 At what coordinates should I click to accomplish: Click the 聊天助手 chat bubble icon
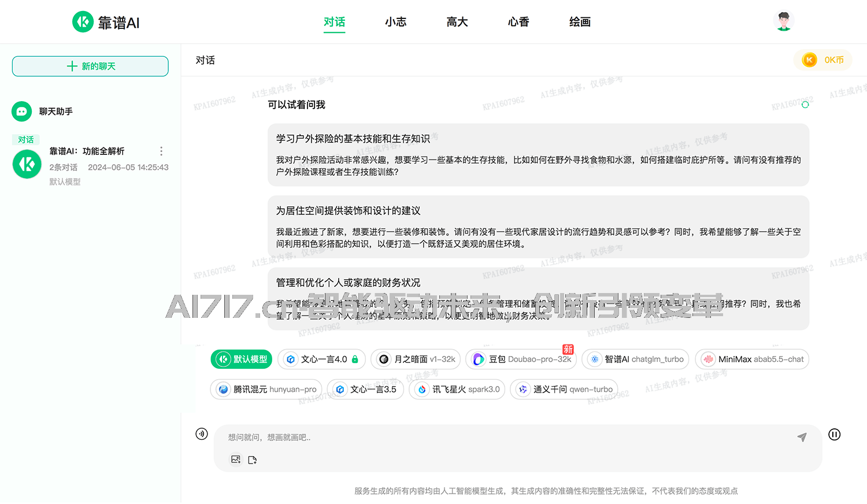[22, 112]
